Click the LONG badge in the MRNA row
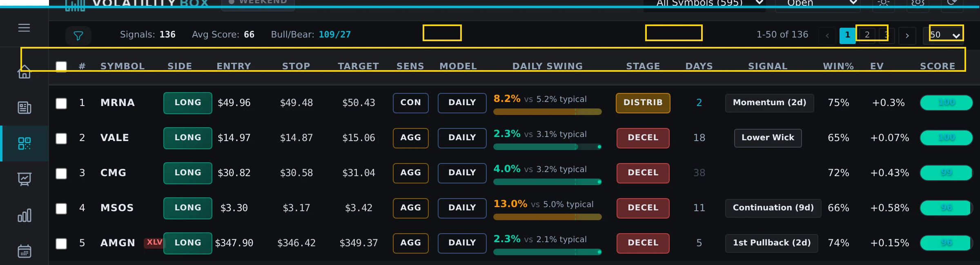Viewport: 980px width, 265px height. (x=188, y=103)
